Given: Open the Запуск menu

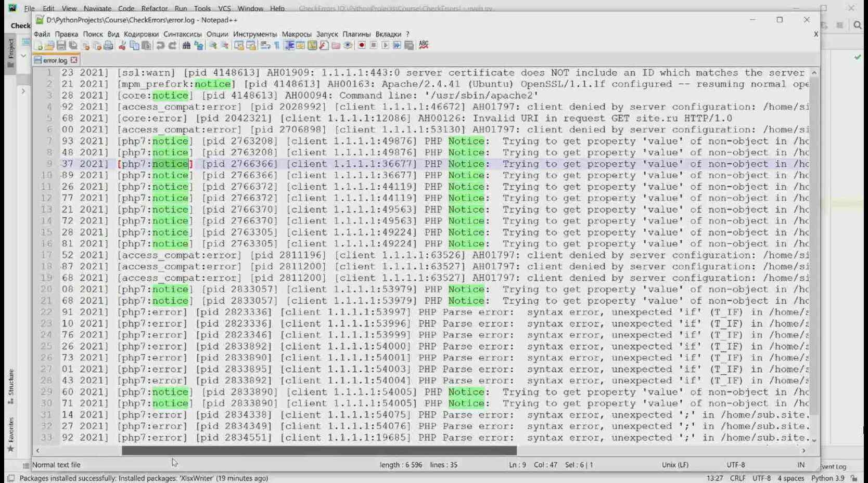Looking at the screenshot, I should [327, 34].
